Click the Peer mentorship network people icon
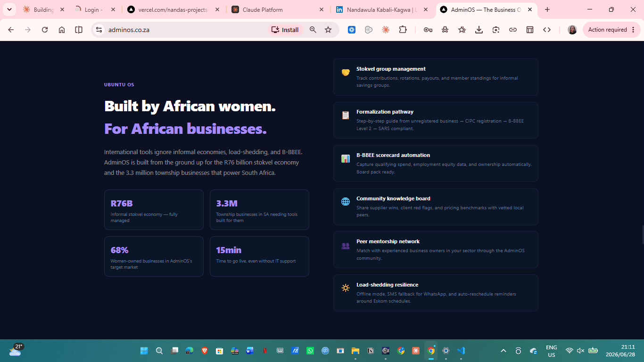The width and height of the screenshot is (644, 362). 346,246
